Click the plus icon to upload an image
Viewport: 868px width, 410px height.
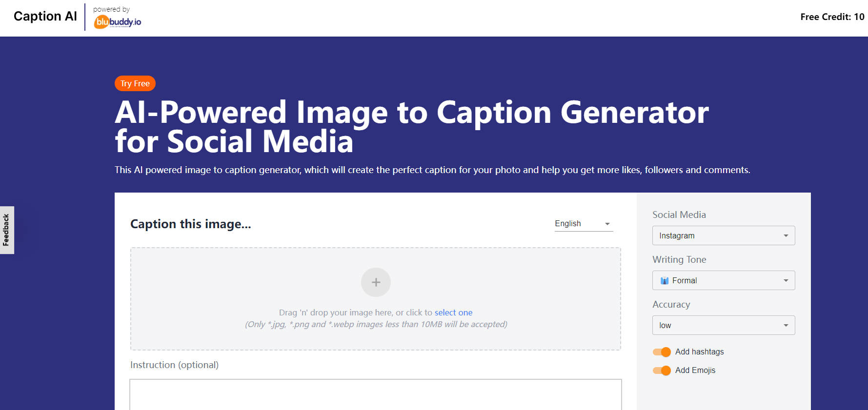(376, 282)
